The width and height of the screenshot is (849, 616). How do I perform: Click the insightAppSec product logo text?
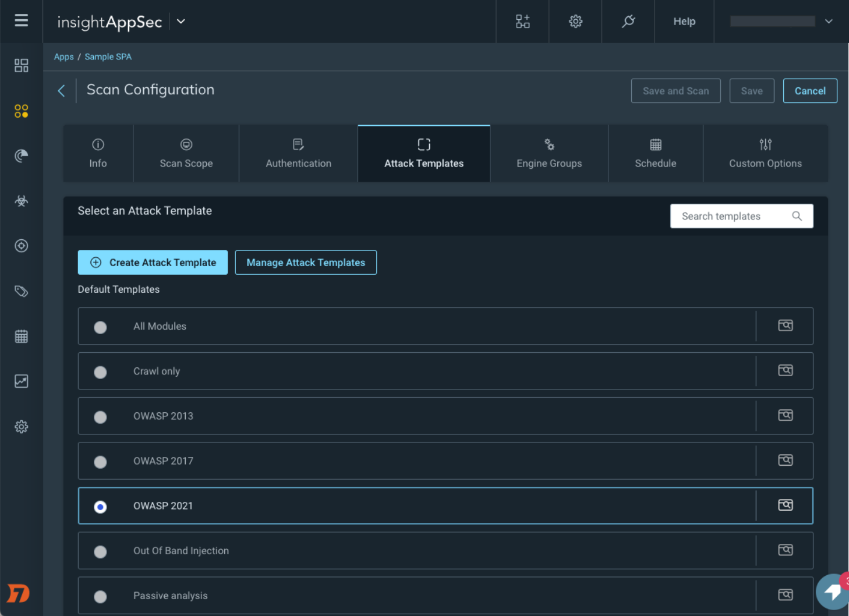click(x=109, y=22)
